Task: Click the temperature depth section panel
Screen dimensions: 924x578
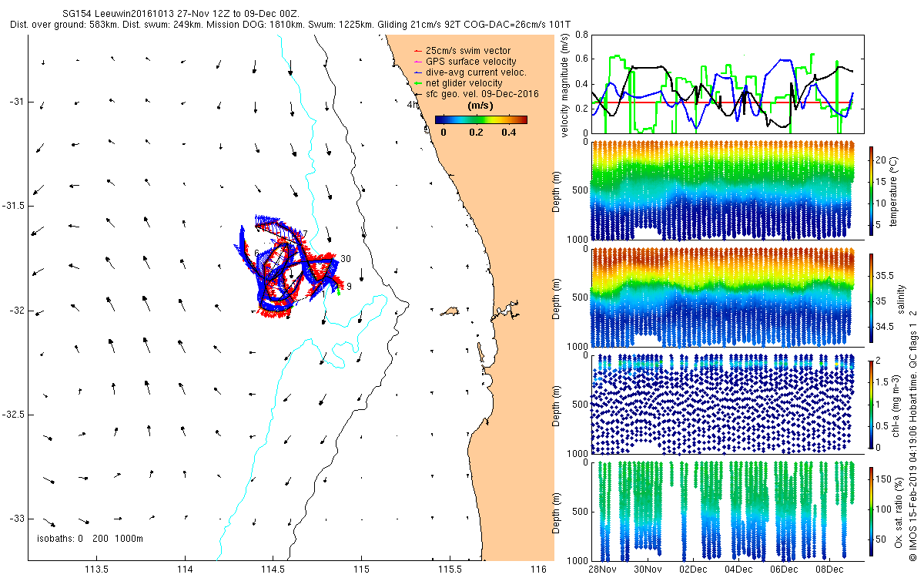Action: [727, 190]
